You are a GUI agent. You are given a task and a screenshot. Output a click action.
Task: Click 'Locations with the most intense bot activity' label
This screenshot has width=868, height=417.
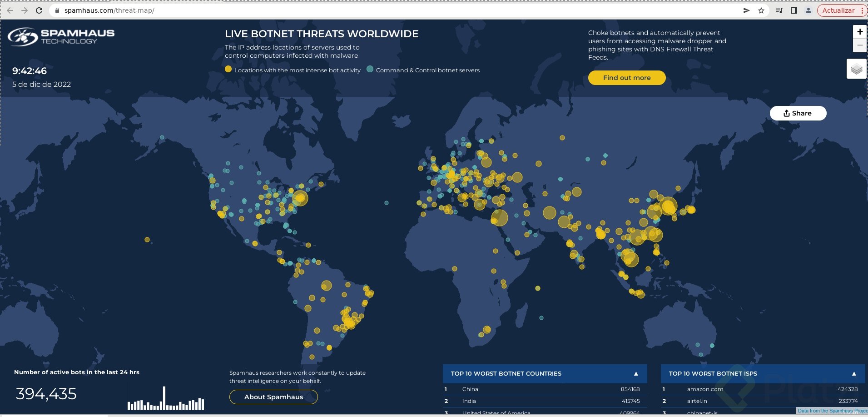pos(298,70)
